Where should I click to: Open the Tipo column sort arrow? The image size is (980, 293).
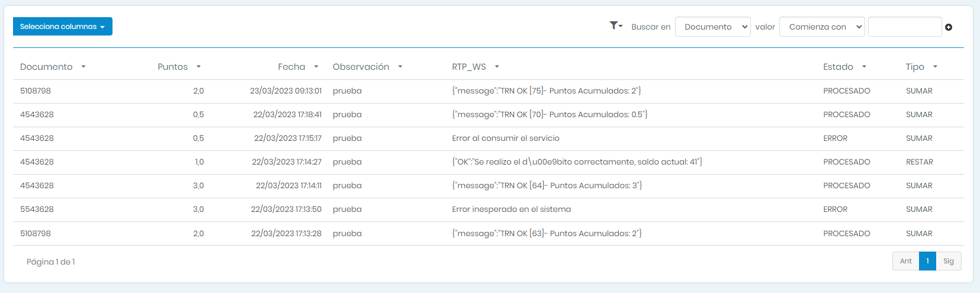click(935, 67)
